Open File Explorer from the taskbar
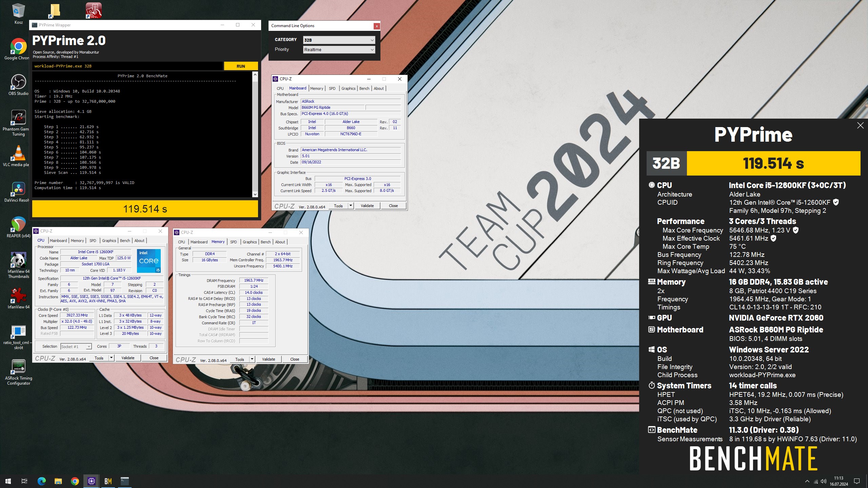The image size is (868, 488). (58, 481)
